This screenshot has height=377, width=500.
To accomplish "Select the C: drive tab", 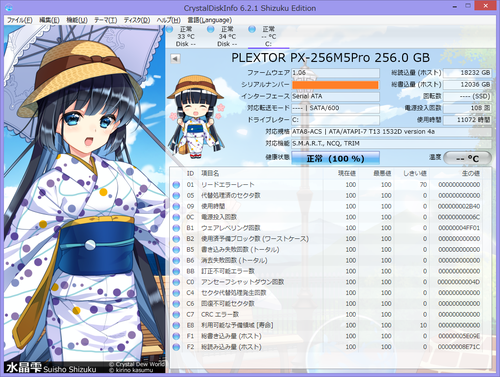I will [268, 36].
